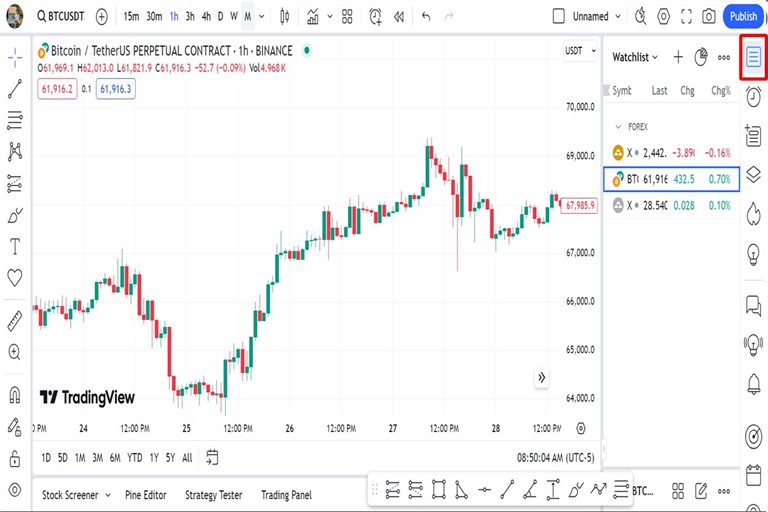Open the go to date calendar icon
This screenshot has width=768, height=512.
pos(212,458)
